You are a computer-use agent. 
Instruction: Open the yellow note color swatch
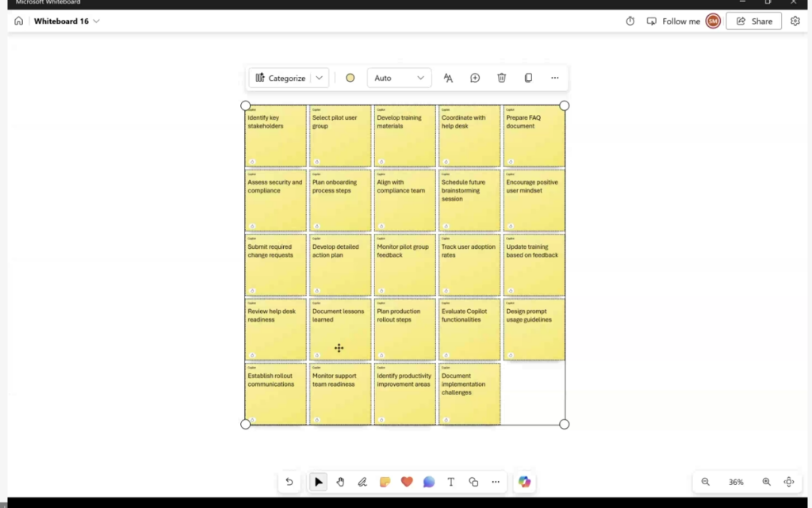pos(350,78)
